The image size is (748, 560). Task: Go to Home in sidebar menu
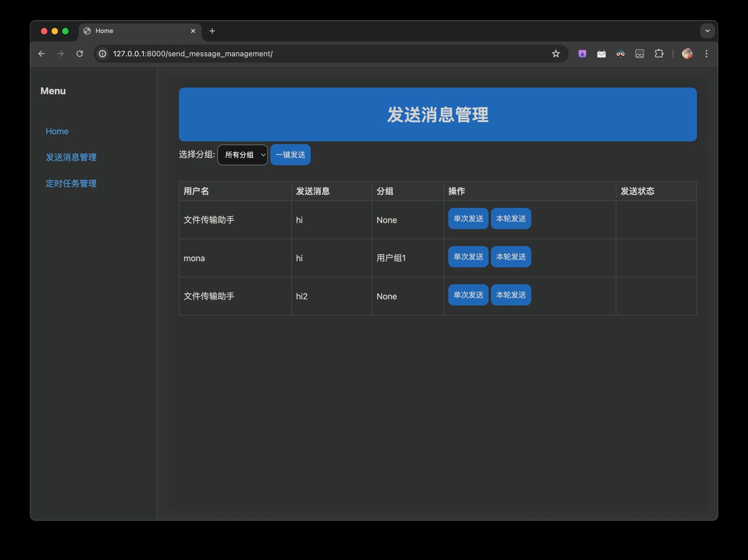tap(57, 132)
